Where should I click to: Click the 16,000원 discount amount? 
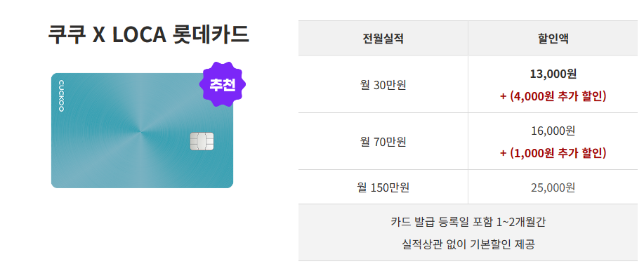(553, 131)
